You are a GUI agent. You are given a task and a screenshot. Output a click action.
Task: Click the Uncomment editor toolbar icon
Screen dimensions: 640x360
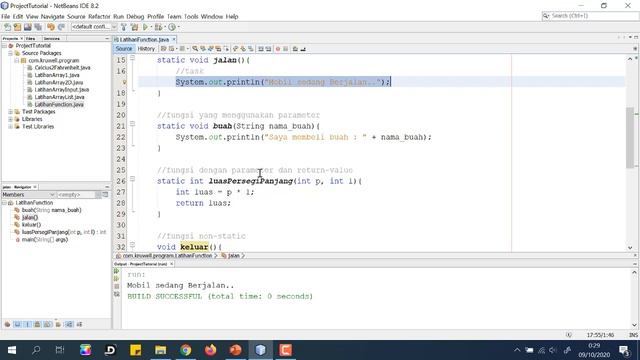click(x=303, y=49)
